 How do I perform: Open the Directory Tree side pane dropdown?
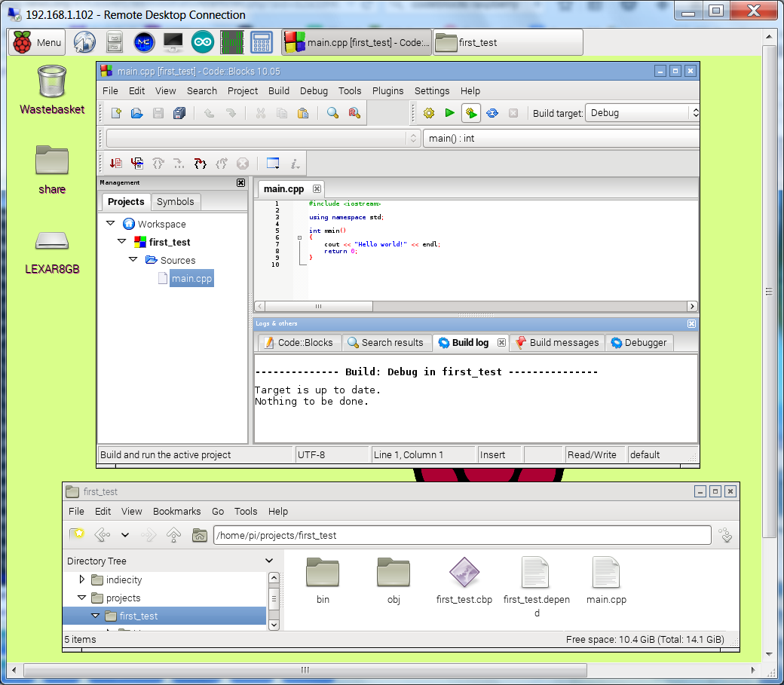269,561
